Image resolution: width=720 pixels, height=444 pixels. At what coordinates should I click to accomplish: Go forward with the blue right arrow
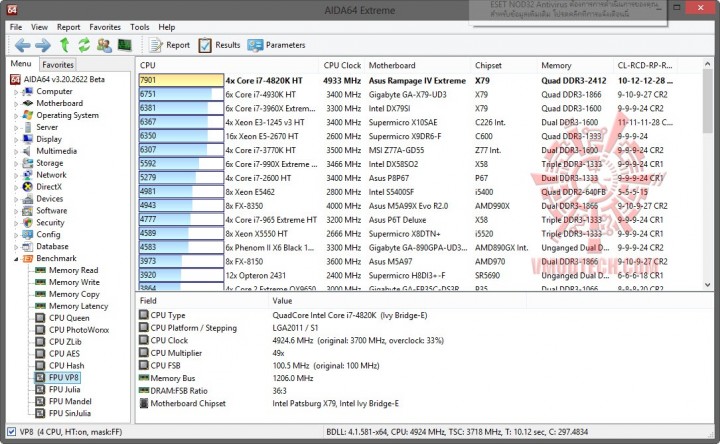(43, 45)
